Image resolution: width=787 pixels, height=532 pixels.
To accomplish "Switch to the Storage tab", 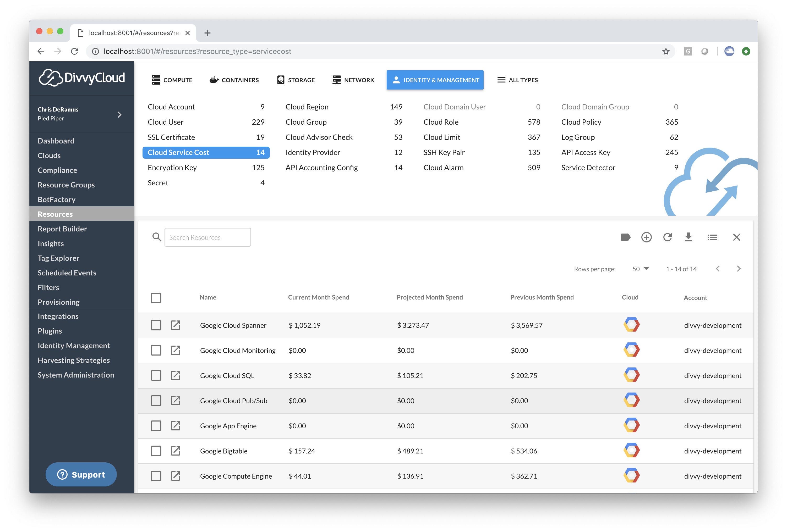I will 296,80.
